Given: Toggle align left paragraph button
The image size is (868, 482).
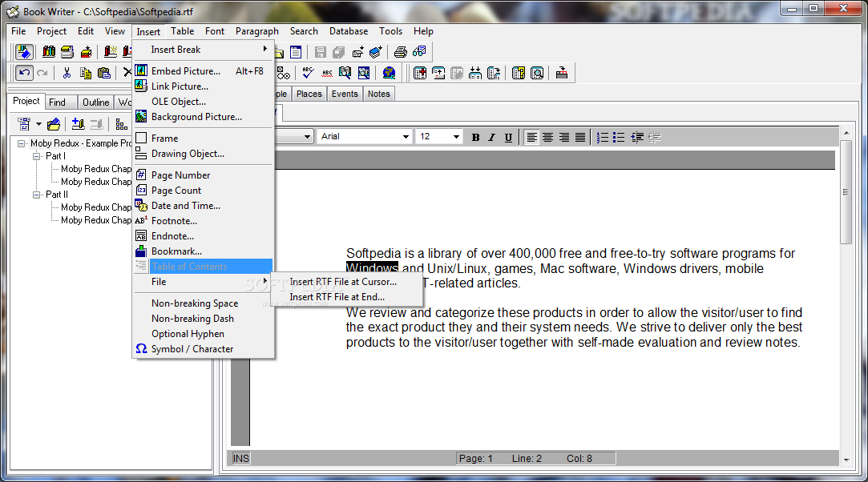Looking at the screenshot, I should tap(531, 137).
